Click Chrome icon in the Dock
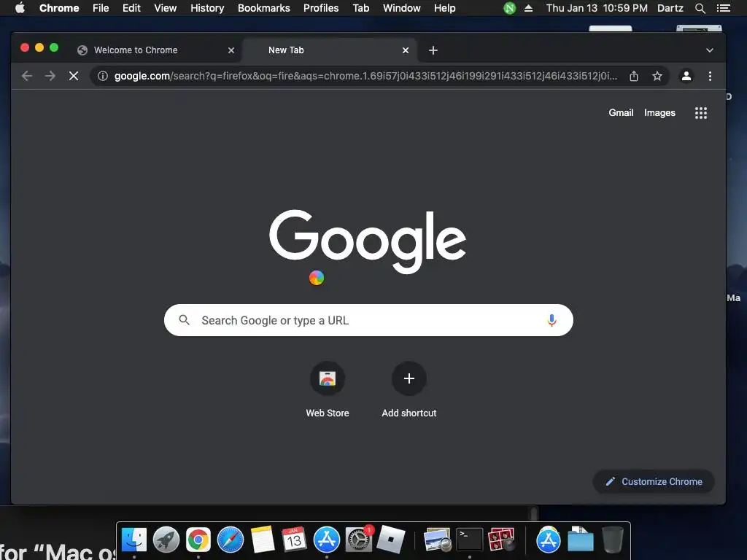This screenshot has height=560, width=747. click(198, 540)
